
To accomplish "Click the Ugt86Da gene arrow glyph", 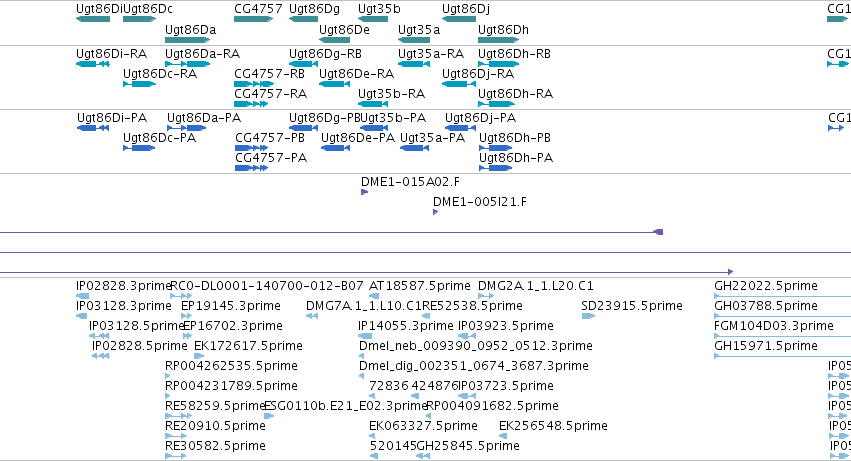I will click(187, 40).
